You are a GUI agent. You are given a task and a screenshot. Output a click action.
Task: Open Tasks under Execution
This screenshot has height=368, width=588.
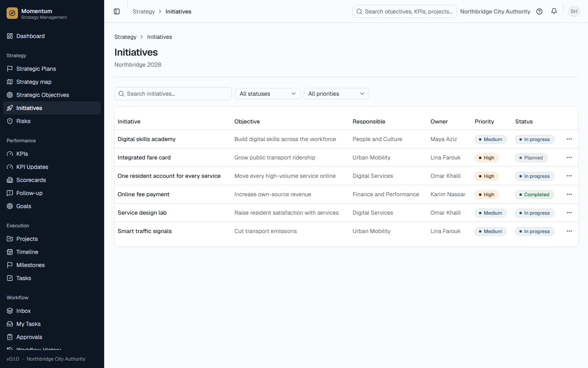[x=52, y=278]
